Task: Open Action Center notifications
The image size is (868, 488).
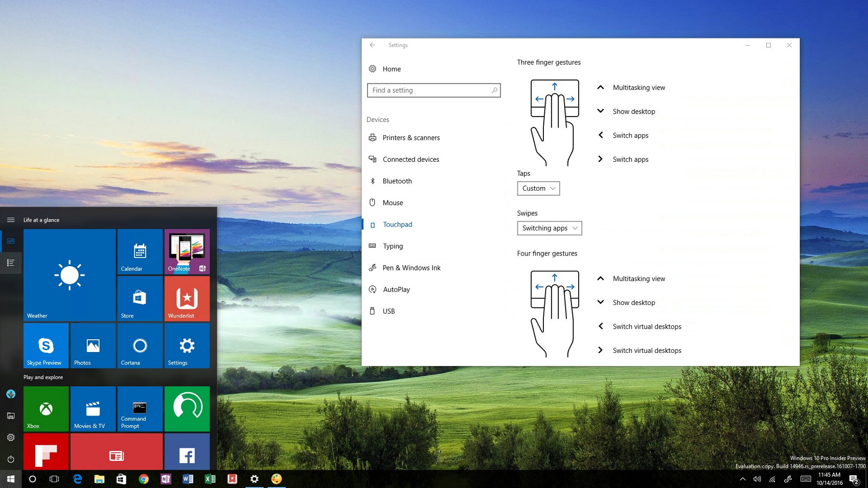Action: [x=854, y=479]
